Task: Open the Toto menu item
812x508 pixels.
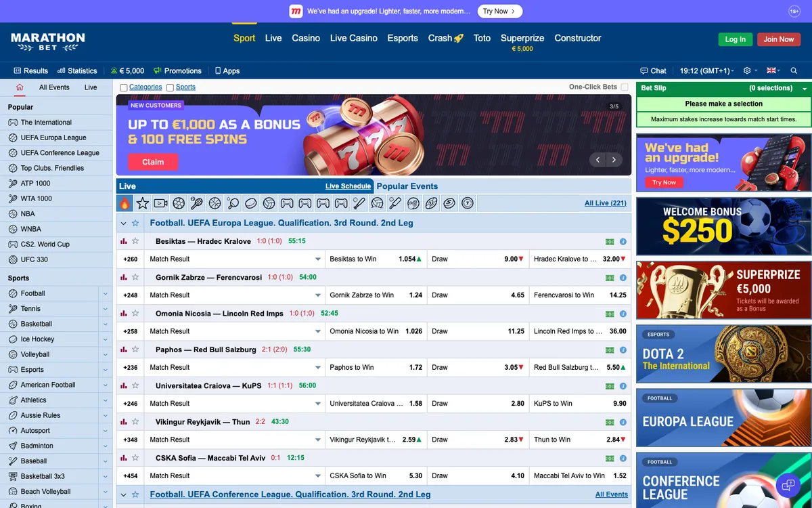Action: point(482,38)
